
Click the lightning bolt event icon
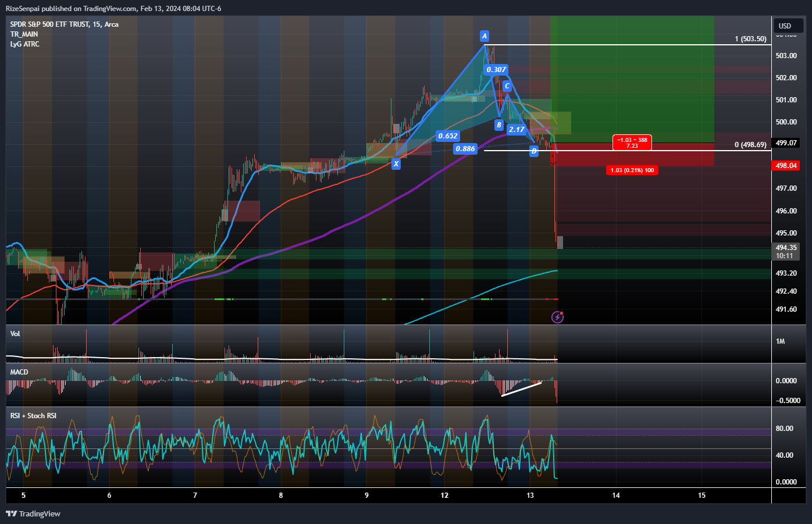point(557,317)
